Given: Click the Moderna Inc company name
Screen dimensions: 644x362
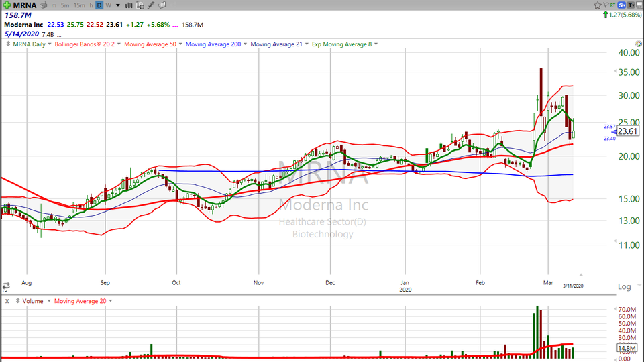Looking at the screenshot, I should tap(23, 25).
